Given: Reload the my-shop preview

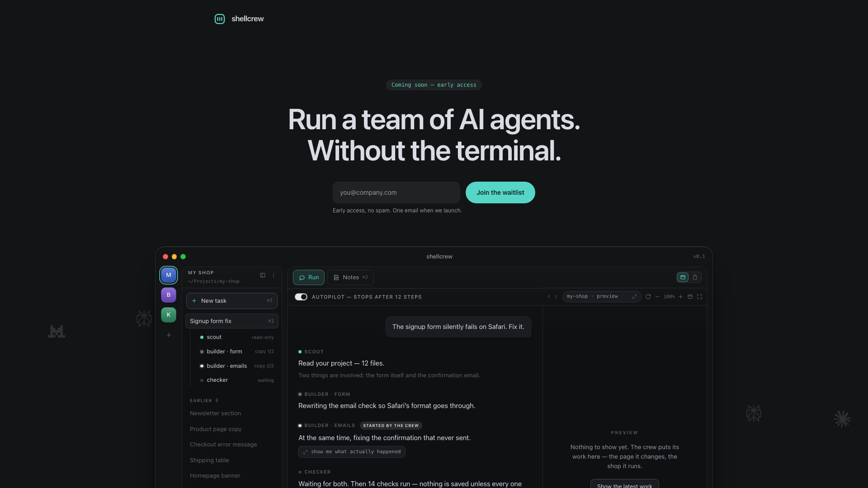Looking at the screenshot, I should tap(648, 297).
